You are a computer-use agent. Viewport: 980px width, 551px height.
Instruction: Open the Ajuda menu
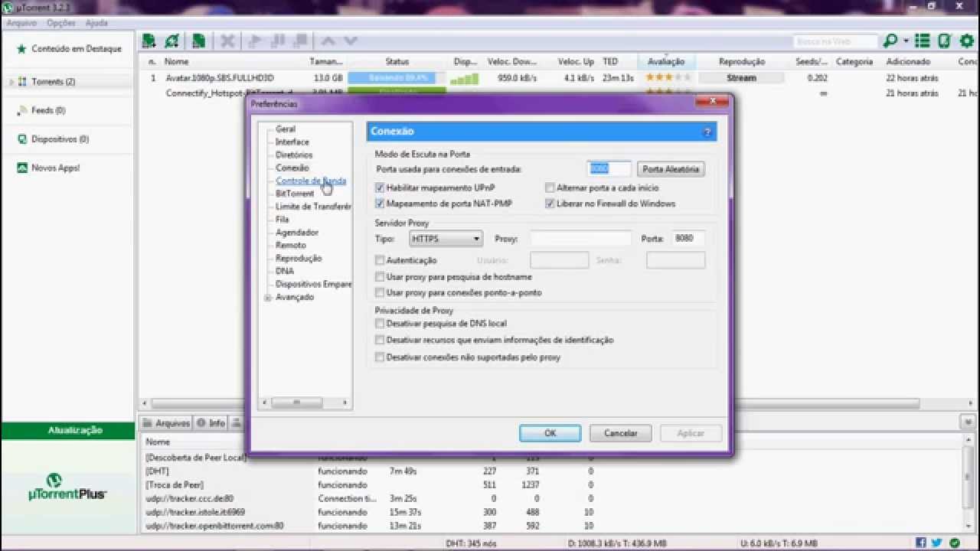point(96,23)
